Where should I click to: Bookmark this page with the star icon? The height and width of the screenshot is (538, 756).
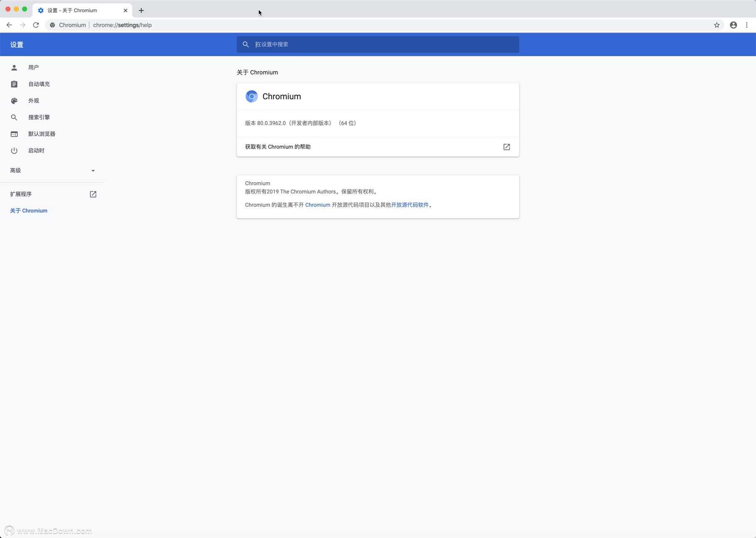pyautogui.click(x=717, y=25)
